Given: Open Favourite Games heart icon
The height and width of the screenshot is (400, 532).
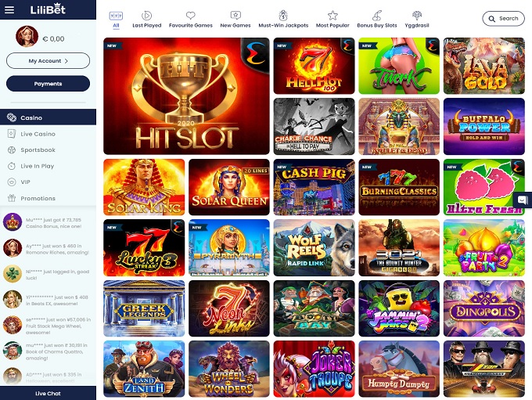Looking at the screenshot, I should point(190,16).
